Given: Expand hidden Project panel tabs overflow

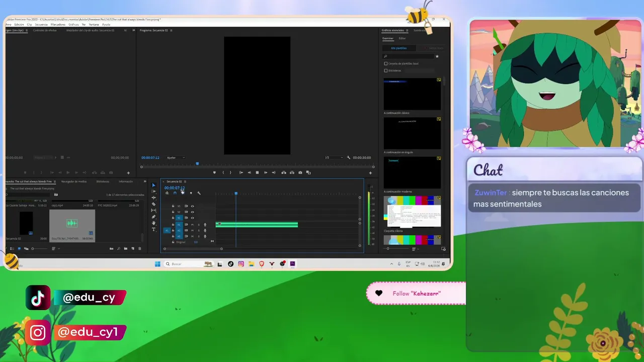Looking at the screenshot, I should coord(145,182).
